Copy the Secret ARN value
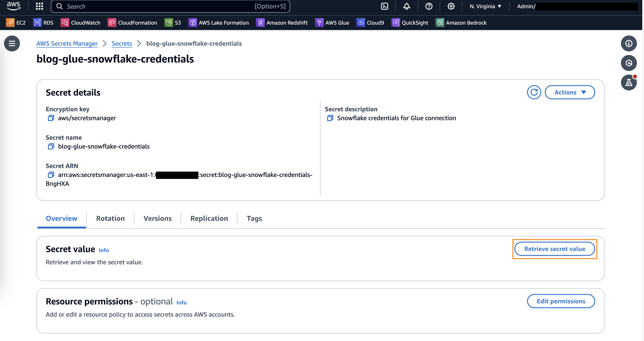 pyautogui.click(x=51, y=175)
